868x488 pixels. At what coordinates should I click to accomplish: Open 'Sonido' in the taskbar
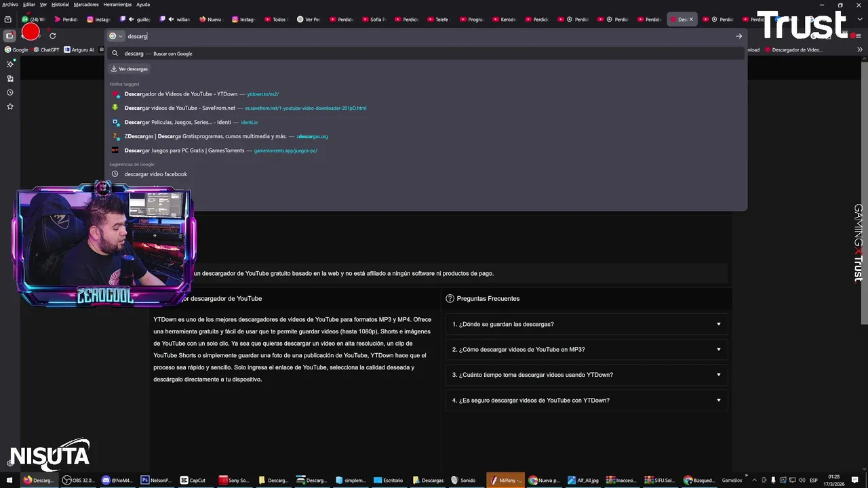[x=466, y=480]
